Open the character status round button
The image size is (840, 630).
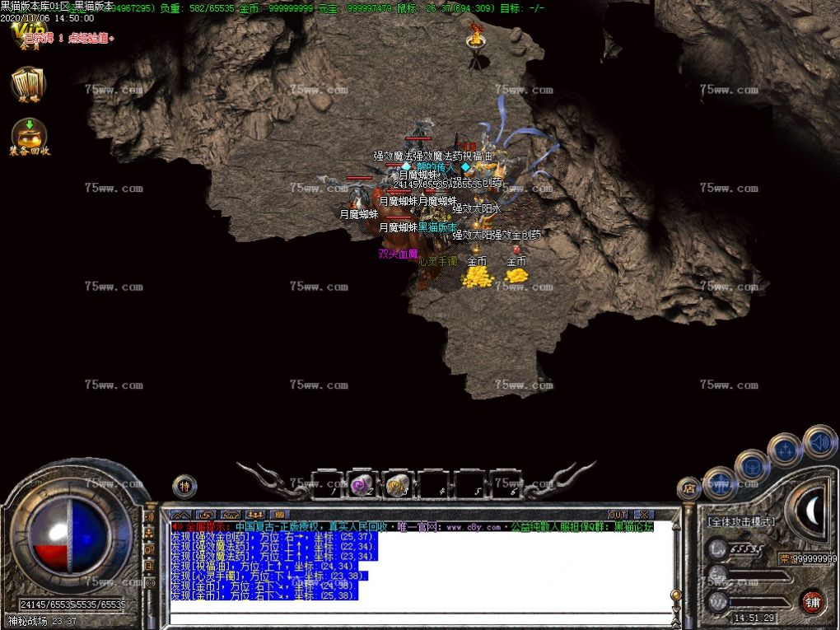pyautogui.click(x=721, y=483)
